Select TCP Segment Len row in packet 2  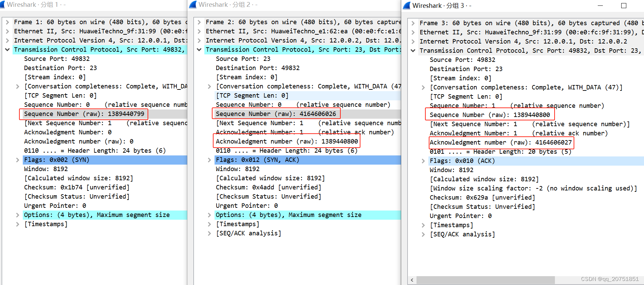(252, 96)
